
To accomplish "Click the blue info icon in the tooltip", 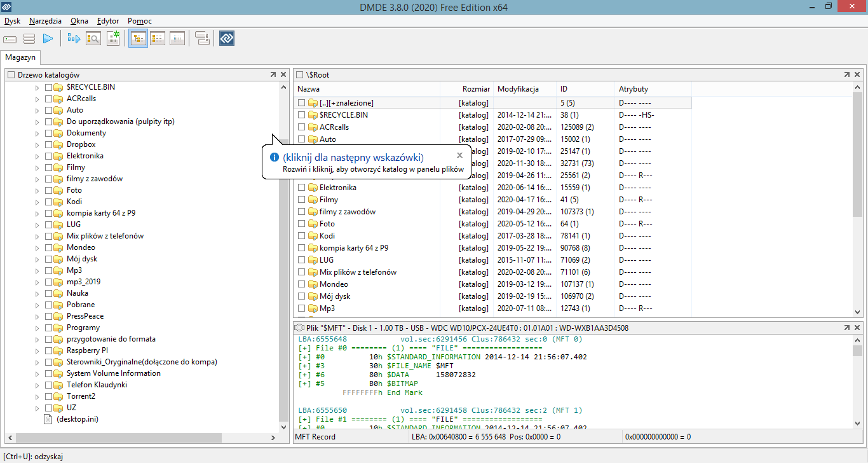I will point(275,157).
